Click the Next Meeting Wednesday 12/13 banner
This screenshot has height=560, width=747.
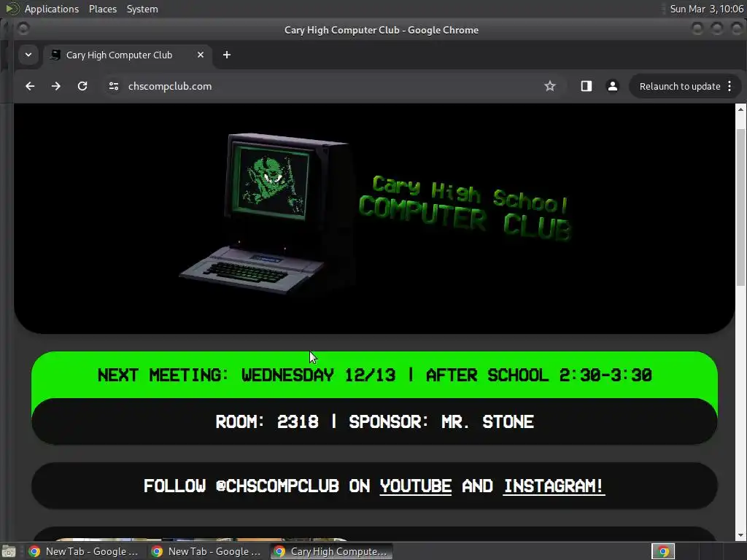[374, 376]
